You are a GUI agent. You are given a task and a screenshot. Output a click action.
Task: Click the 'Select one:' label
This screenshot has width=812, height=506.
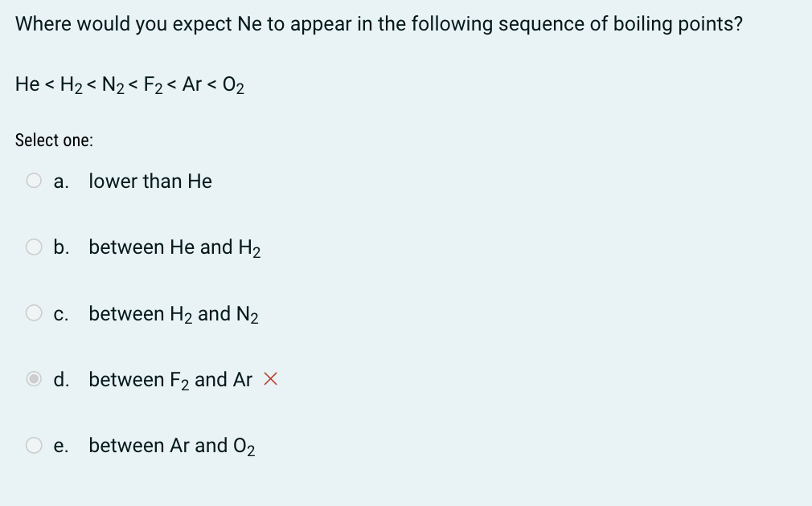pos(54,141)
